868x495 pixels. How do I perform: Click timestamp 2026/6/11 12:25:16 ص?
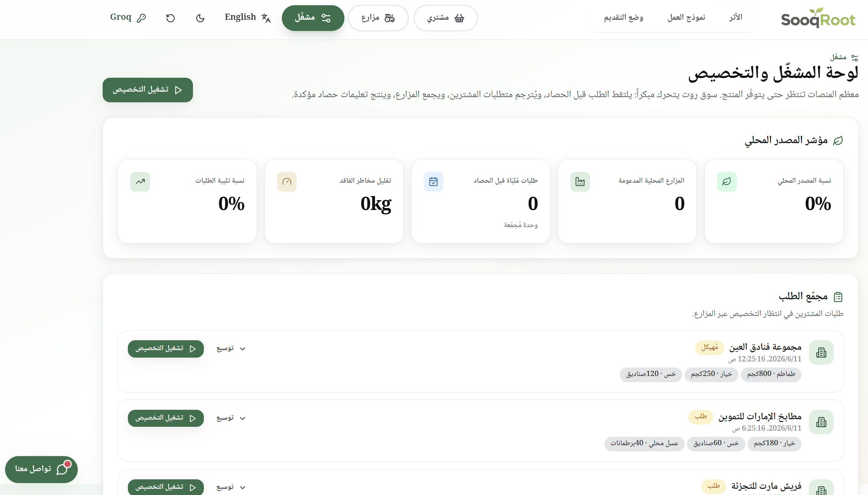pos(765,359)
